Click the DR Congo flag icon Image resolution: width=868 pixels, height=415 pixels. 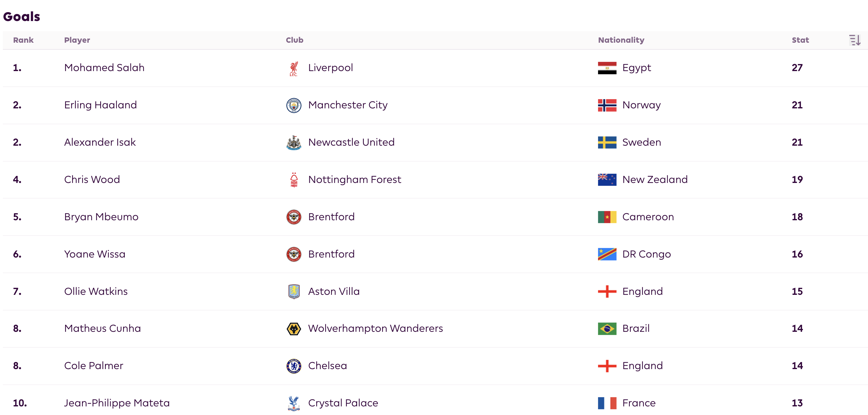pyautogui.click(x=607, y=254)
